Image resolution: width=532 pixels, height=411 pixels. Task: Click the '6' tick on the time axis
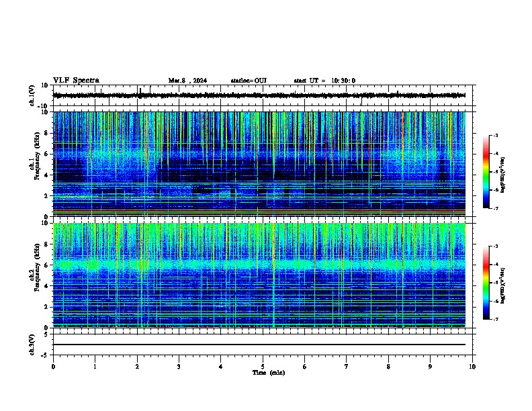tap(305, 367)
